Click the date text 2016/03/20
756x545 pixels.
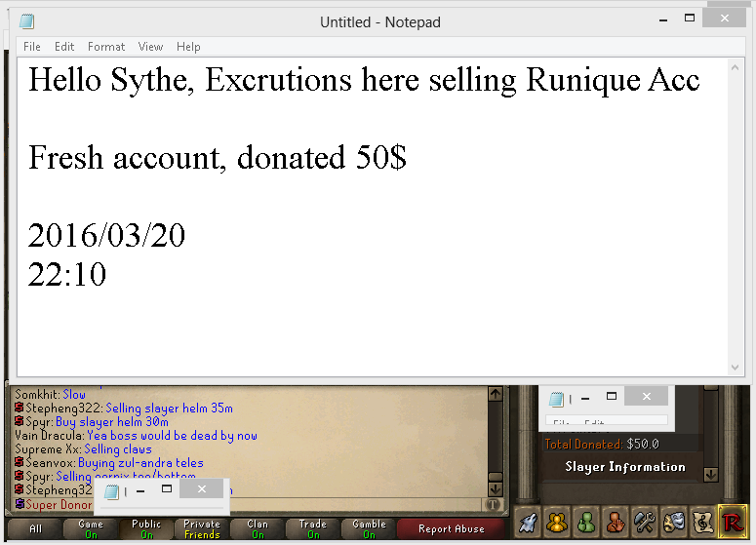pos(106,236)
